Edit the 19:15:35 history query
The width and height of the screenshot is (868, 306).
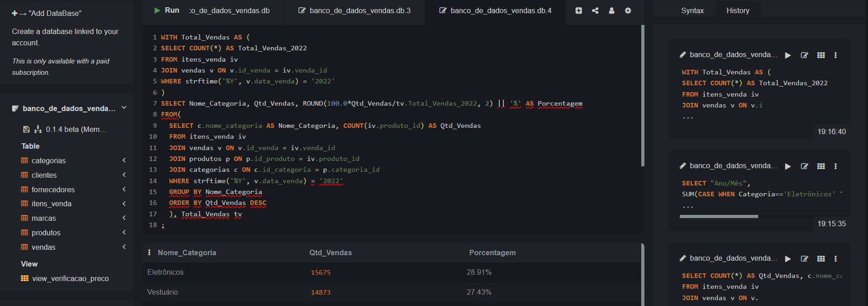click(805, 166)
